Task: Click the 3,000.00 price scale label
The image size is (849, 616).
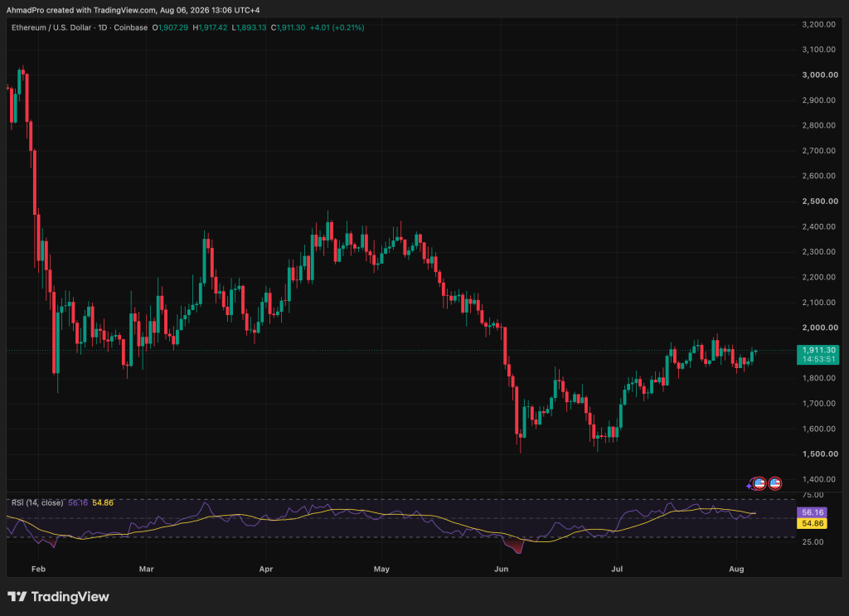Action: tap(820, 75)
